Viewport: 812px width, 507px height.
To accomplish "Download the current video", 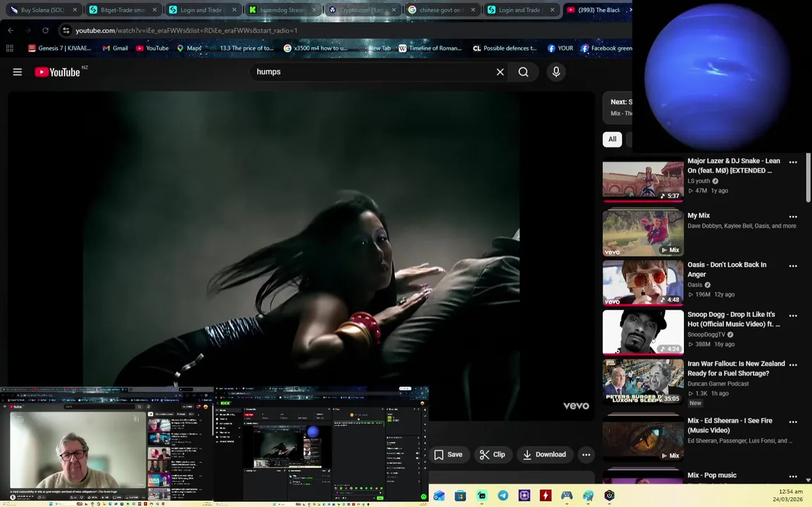I will [x=545, y=455].
